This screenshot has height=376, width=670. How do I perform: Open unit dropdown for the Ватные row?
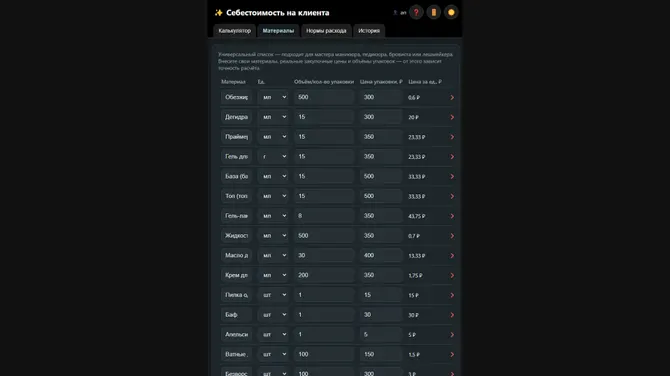click(x=273, y=354)
